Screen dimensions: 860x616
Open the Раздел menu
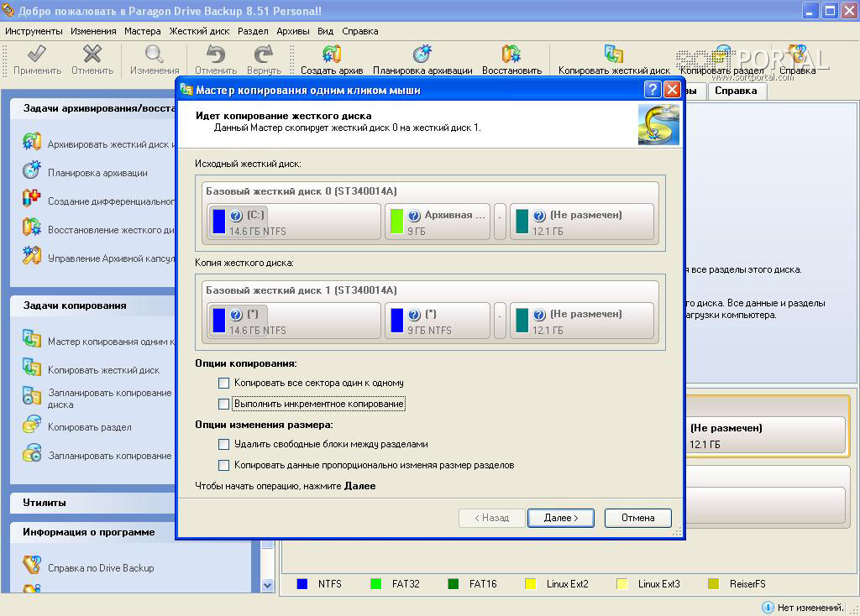[x=253, y=31]
